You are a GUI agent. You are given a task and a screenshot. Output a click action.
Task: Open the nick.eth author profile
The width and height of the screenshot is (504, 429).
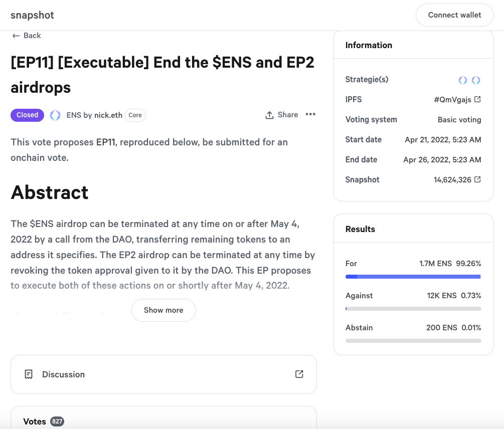point(108,115)
